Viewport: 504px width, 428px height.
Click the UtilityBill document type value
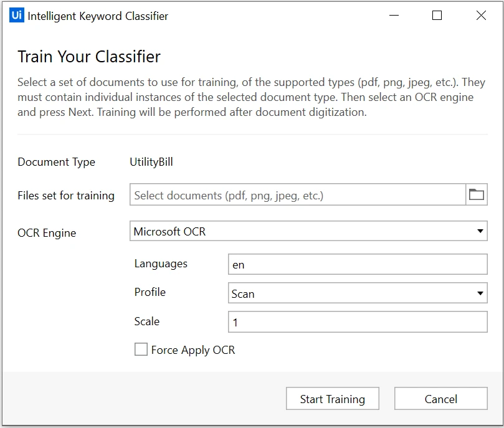click(x=151, y=162)
